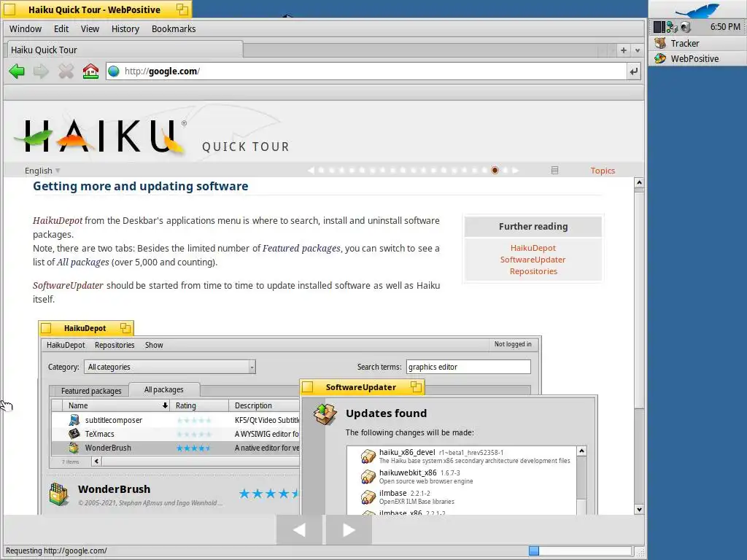Click the highlighted brown page dot
The height and width of the screenshot is (560, 747).
click(495, 170)
